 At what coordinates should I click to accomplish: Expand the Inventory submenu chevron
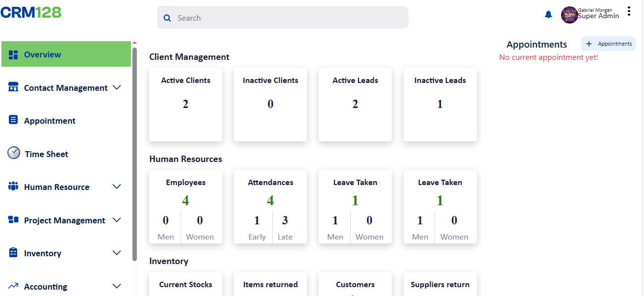click(x=117, y=253)
